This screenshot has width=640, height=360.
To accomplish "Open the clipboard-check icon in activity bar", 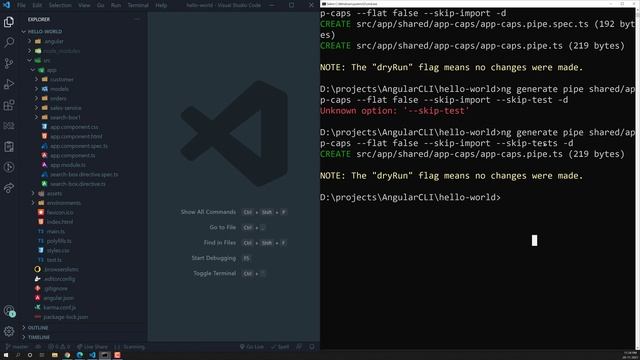I will (9, 147).
